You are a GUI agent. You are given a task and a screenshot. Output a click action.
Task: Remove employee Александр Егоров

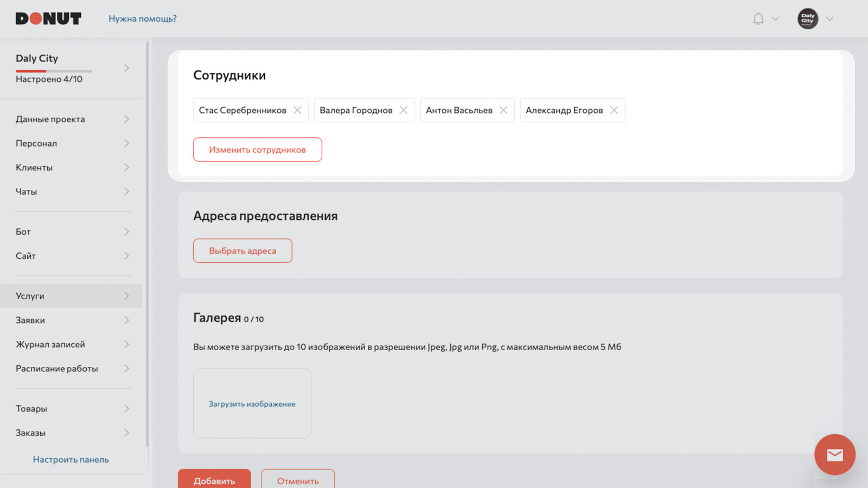[x=614, y=110]
